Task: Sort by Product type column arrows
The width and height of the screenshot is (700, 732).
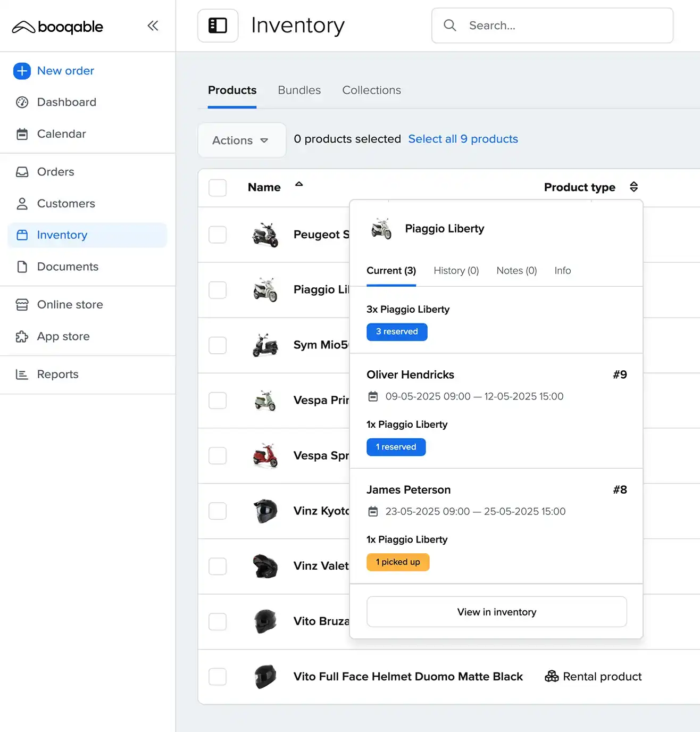Action: [x=634, y=187]
